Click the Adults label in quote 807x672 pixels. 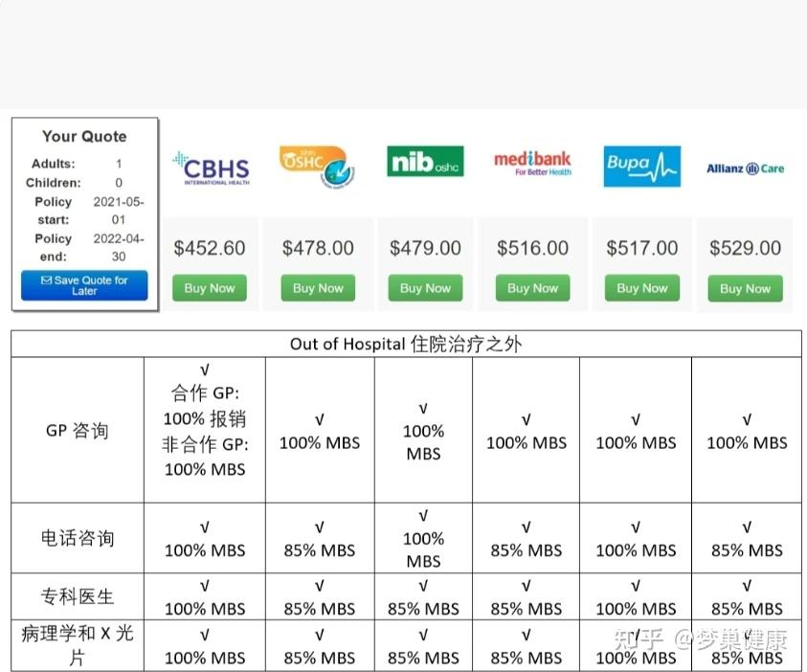(x=53, y=164)
